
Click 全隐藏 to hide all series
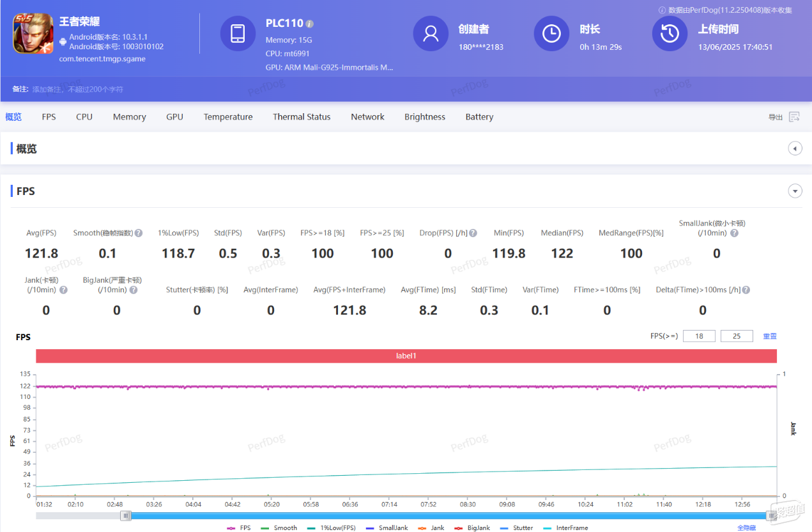tap(746, 528)
